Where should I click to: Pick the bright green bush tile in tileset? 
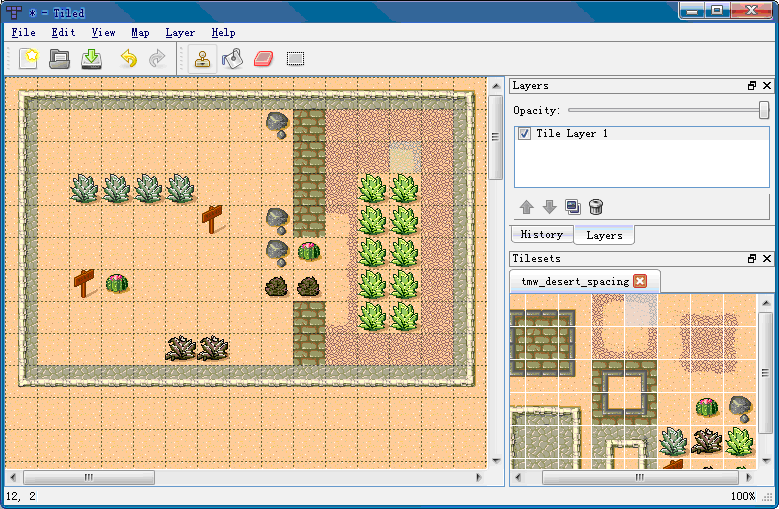(x=740, y=441)
